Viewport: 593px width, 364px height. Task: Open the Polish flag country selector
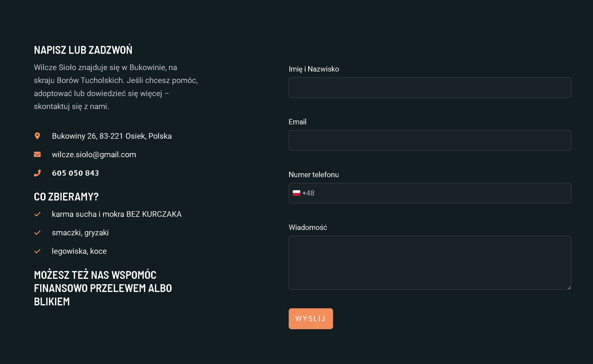point(296,193)
